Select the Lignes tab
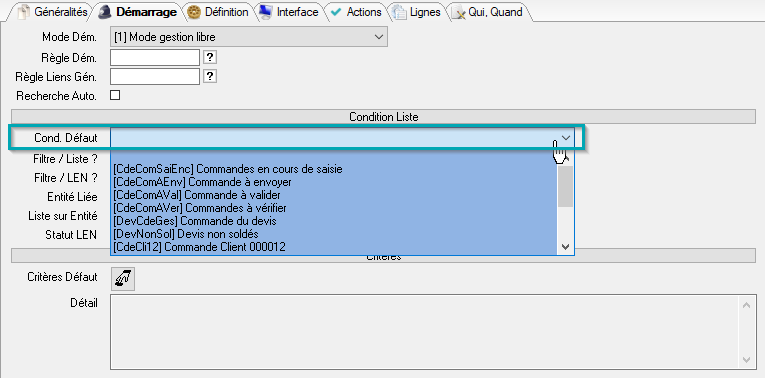Screen dimensions: 765x378 click(418, 12)
